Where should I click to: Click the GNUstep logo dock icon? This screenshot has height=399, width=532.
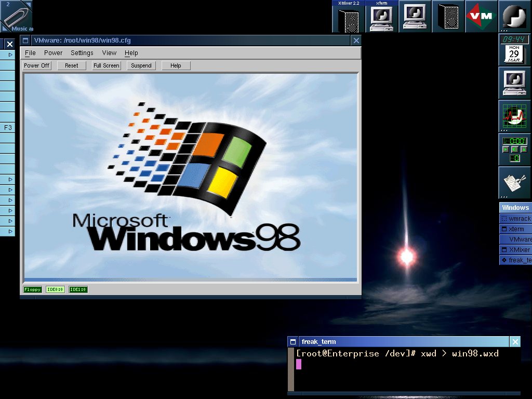514,16
